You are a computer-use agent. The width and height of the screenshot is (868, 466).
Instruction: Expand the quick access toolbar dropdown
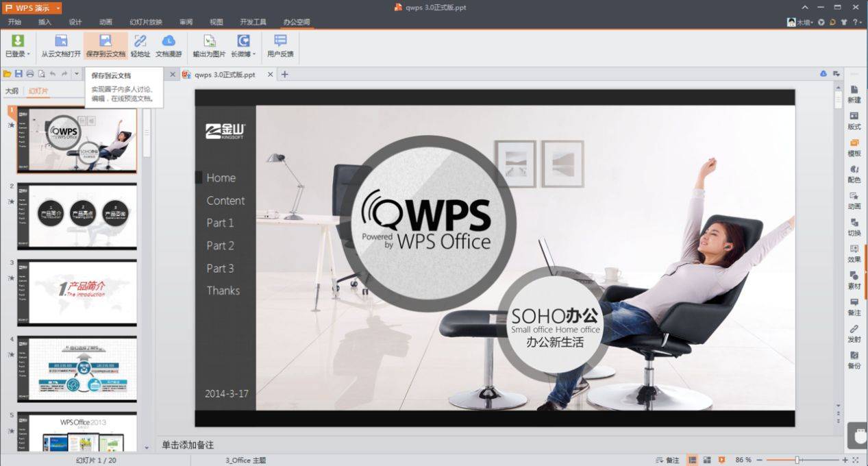pos(76,74)
